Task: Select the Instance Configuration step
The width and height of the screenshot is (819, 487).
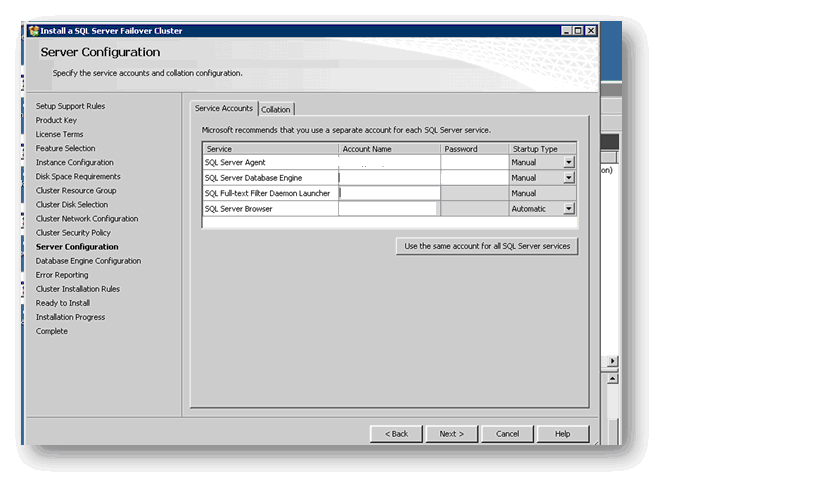Action: [x=75, y=163]
